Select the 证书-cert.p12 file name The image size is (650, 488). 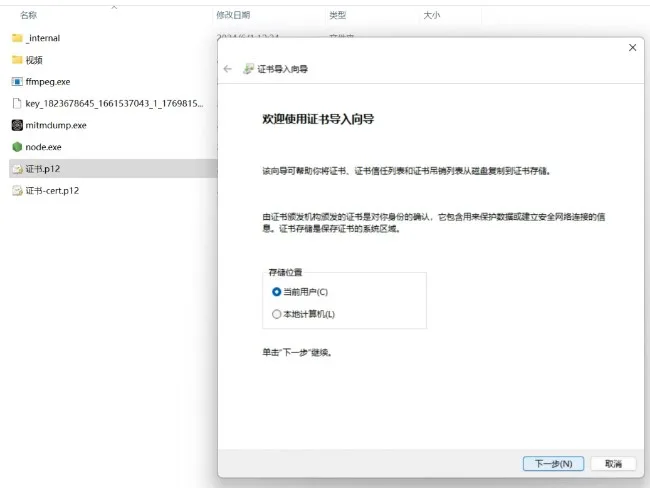pos(52,191)
